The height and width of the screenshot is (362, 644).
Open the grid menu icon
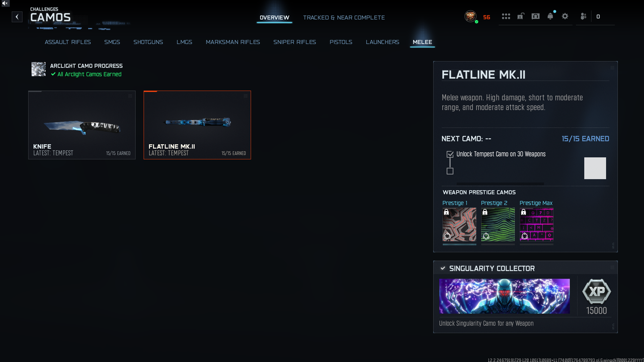pyautogui.click(x=506, y=17)
